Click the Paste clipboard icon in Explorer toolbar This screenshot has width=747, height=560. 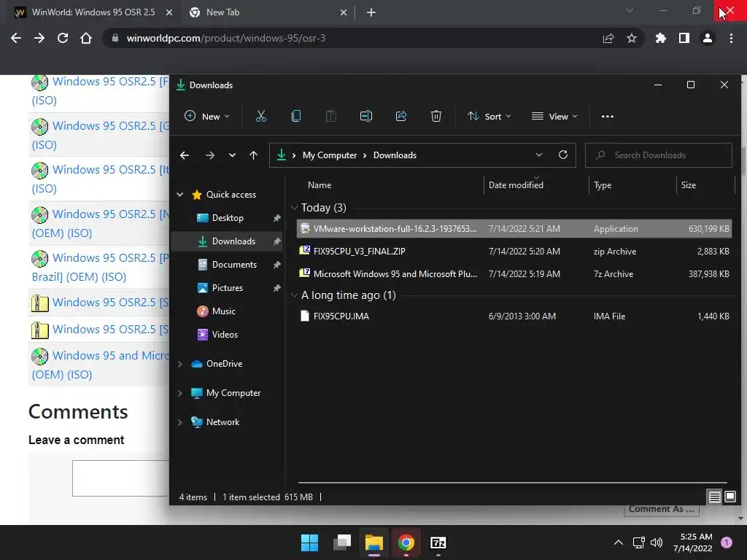tap(330, 116)
